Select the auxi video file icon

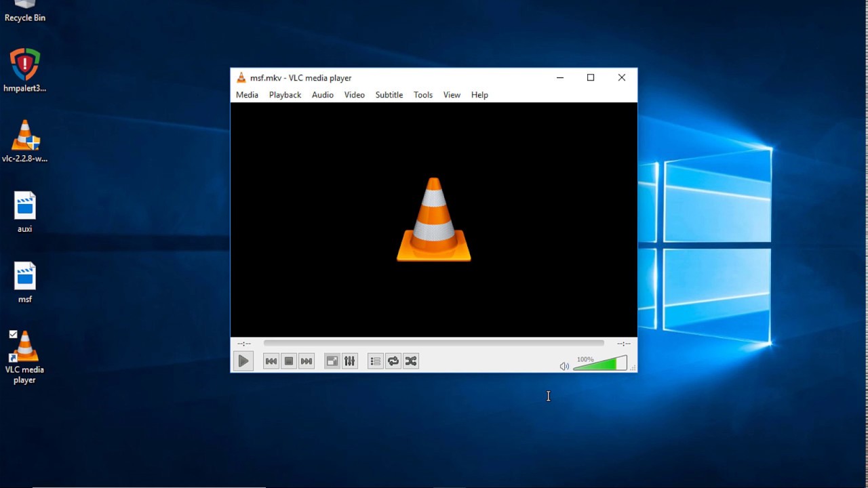(25, 212)
